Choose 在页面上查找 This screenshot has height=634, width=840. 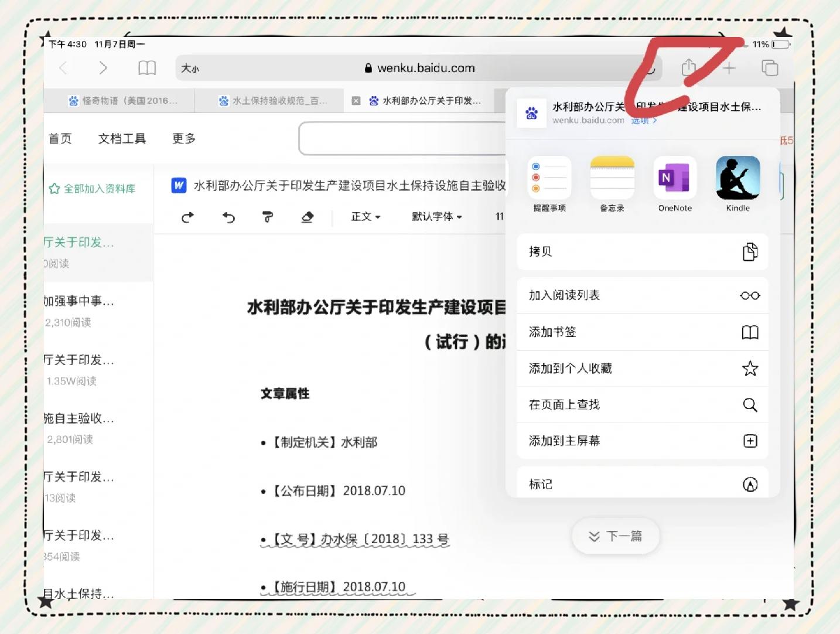coord(643,405)
